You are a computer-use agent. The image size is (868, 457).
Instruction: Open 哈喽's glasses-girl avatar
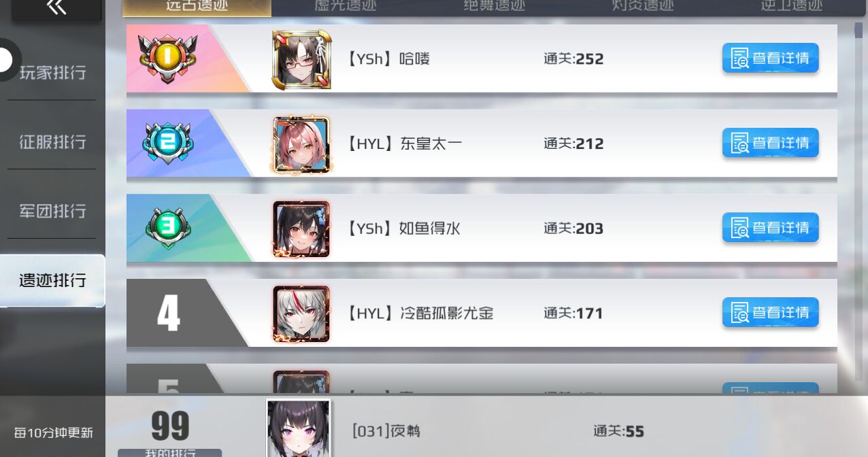301,59
